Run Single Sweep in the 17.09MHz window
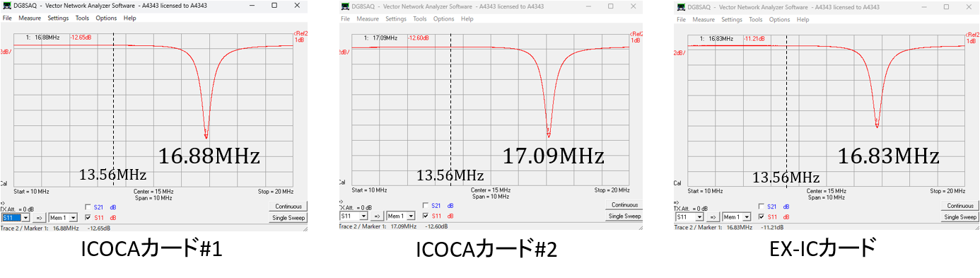This screenshot has height=278, width=980. [624, 216]
